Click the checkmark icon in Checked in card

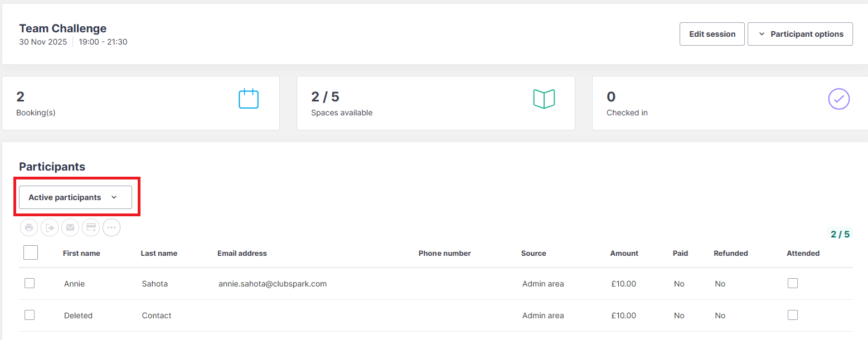[x=839, y=99]
